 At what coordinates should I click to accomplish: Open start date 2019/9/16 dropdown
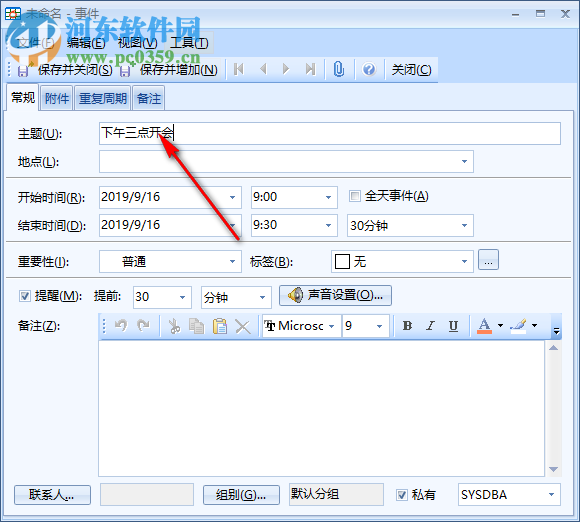click(x=232, y=197)
